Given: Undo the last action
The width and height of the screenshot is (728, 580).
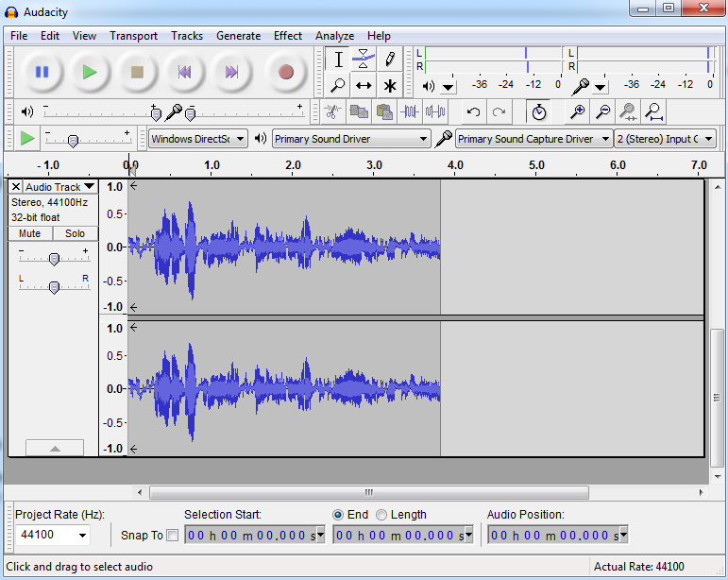Looking at the screenshot, I should tap(474, 111).
